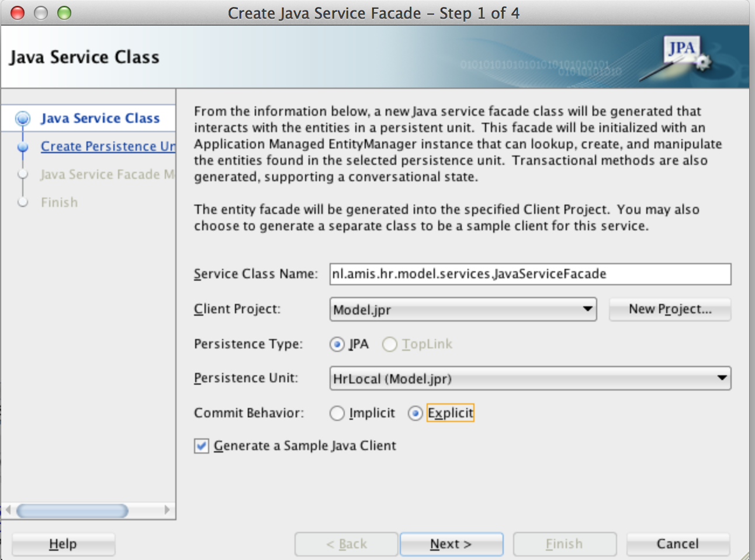The width and height of the screenshot is (755, 560).
Task: Open Help for this wizard
Action: [63, 544]
